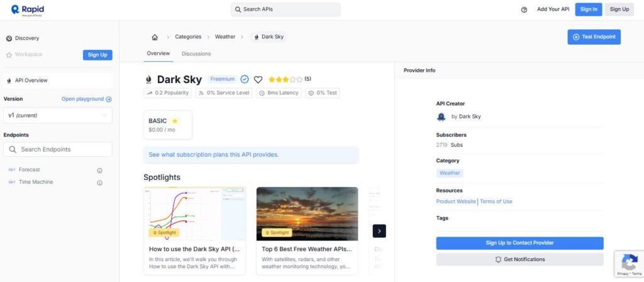Focus the Search APIs field

[x=286, y=9]
